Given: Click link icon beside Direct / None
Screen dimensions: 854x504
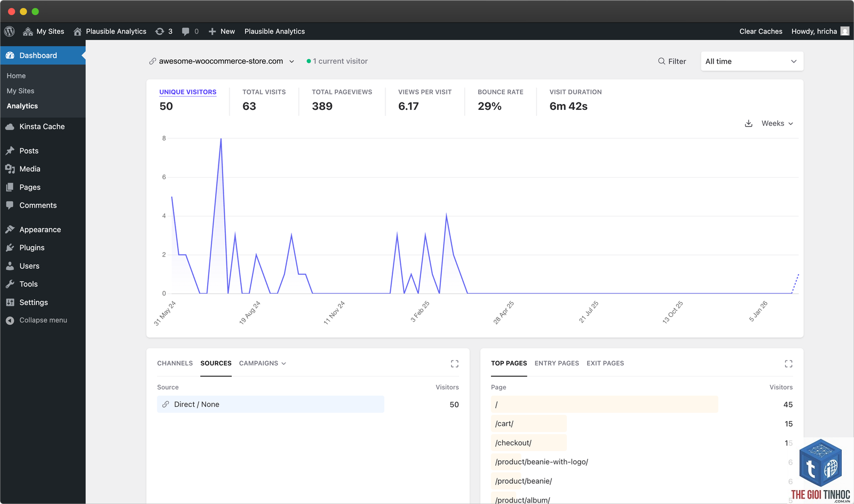Looking at the screenshot, I should pos(166,404).
